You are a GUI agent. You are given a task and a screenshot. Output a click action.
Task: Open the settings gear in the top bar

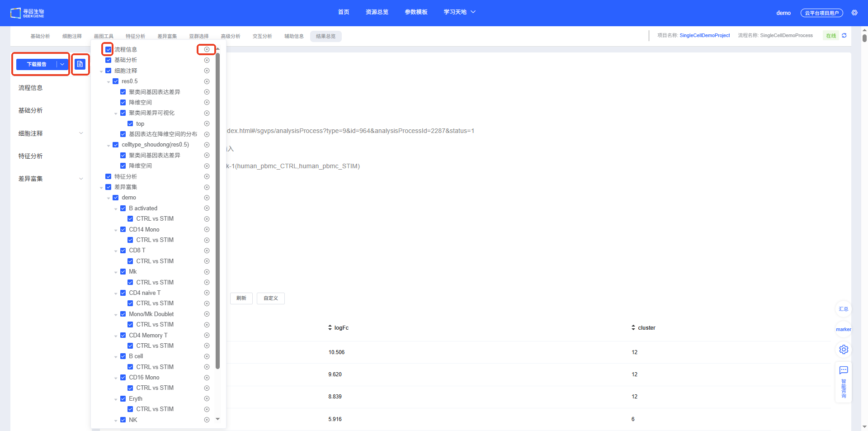click(854, 13)
